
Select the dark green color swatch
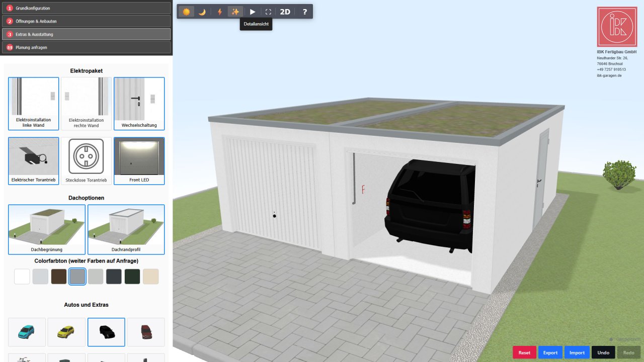coord(132,277)
